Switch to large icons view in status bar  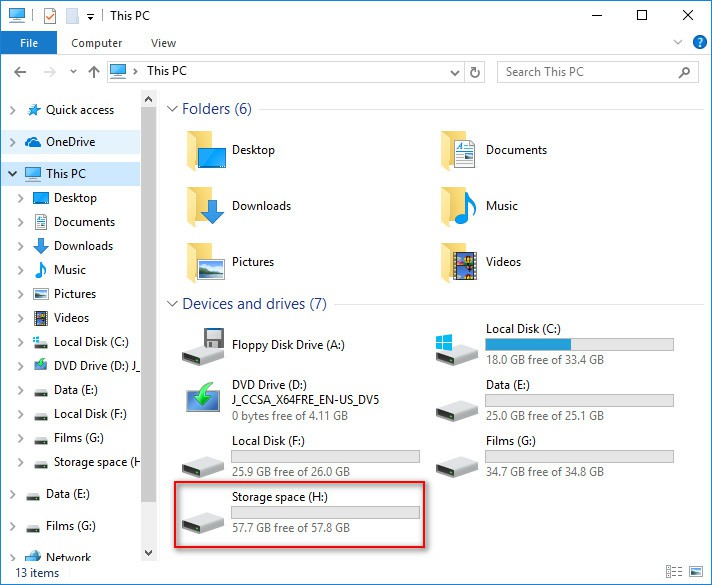coord(696,571)
